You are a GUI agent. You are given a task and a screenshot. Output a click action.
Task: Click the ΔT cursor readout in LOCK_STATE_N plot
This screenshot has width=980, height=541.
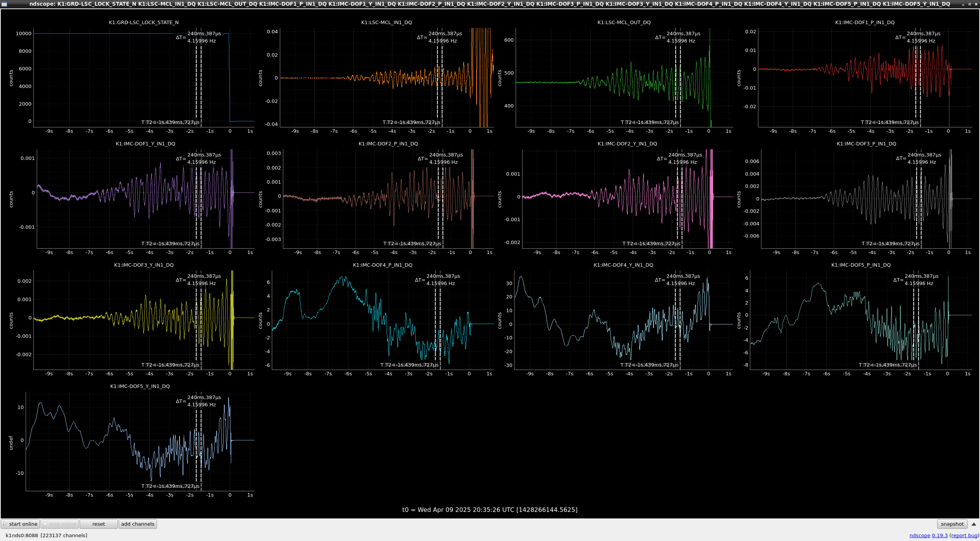[x=198, y=37]
